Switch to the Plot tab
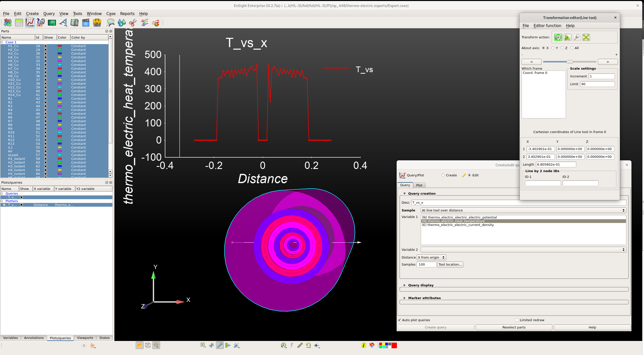Viewport: 644px width, 355px height. 418,185
